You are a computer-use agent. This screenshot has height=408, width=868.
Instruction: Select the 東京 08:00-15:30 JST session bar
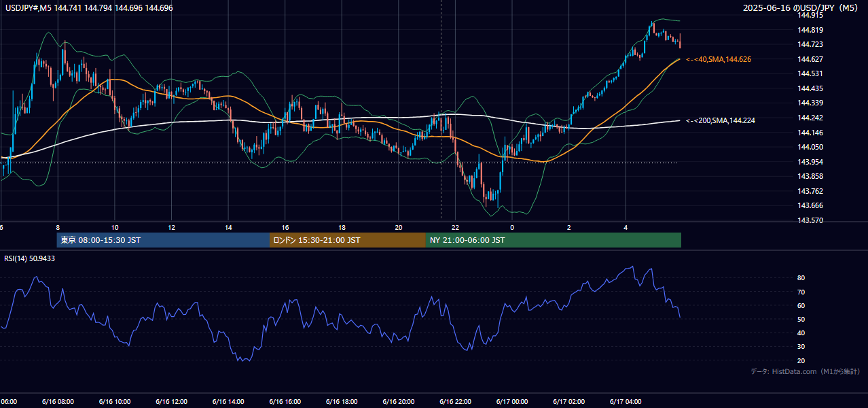[x=163, y=240]
